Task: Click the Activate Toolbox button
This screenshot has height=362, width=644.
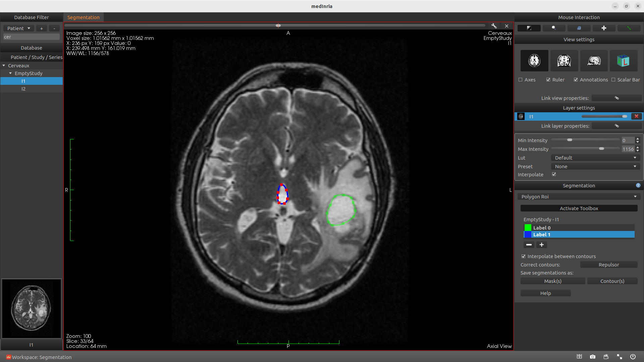Action: coord(579,208)
